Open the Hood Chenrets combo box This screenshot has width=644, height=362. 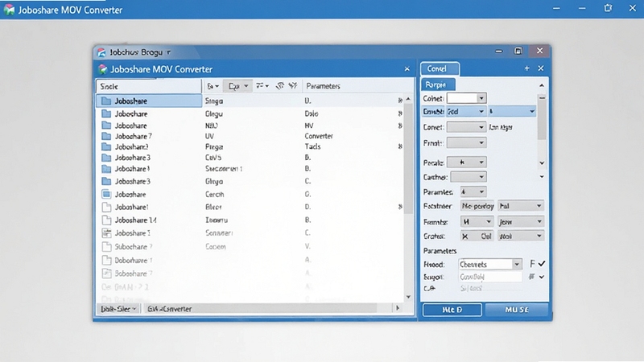490,265
